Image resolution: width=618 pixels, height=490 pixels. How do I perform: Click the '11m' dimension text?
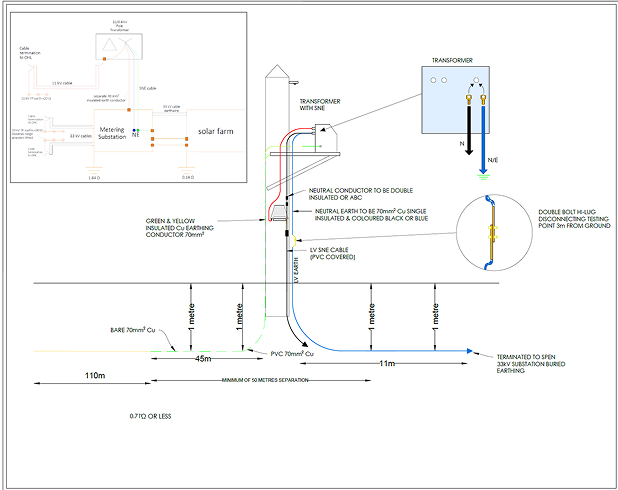coord(387,363)
